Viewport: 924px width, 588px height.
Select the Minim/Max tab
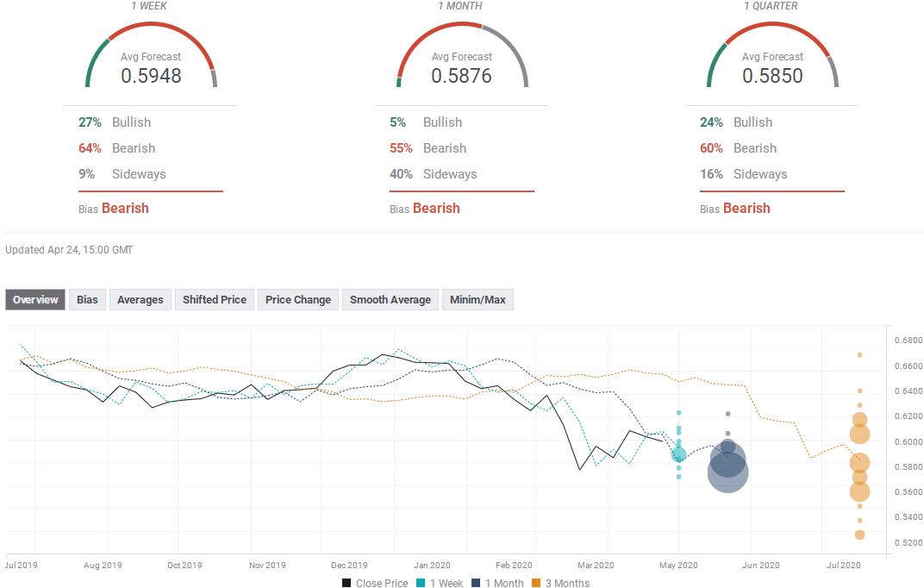[x=478, y=300]
